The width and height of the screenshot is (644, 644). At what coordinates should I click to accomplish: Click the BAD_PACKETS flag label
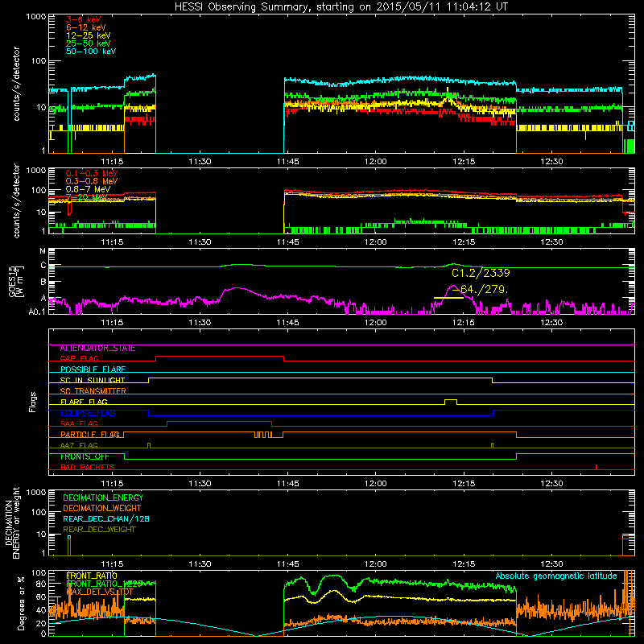coord(88,467)
